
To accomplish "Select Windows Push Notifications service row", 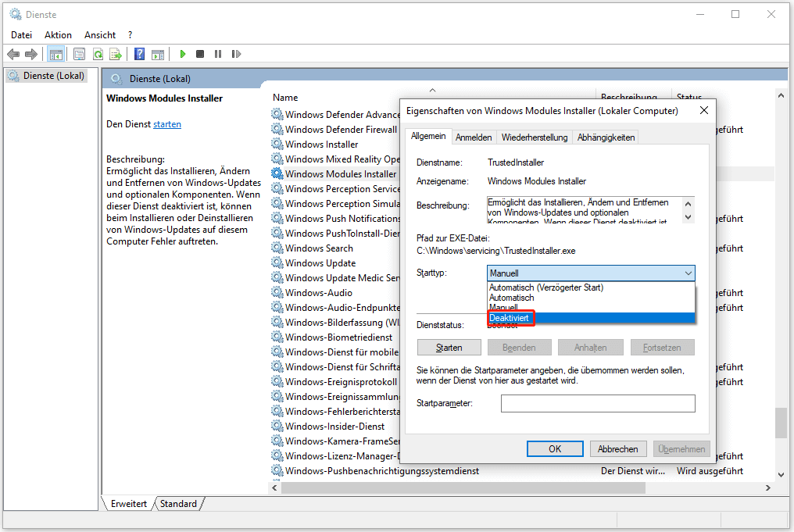I will coord(335,218).
